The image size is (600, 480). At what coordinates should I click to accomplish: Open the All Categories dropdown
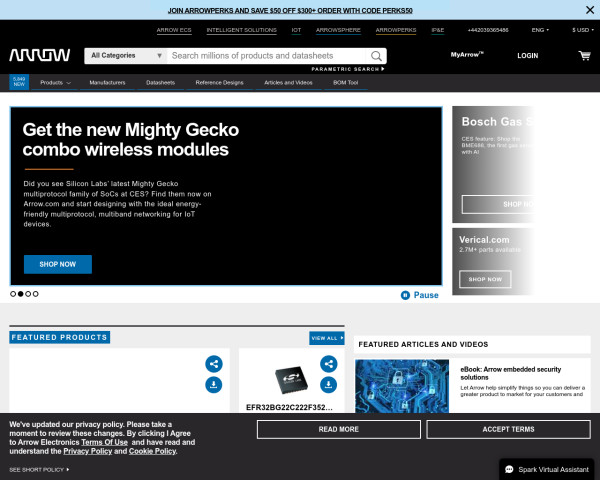[126, 56]
